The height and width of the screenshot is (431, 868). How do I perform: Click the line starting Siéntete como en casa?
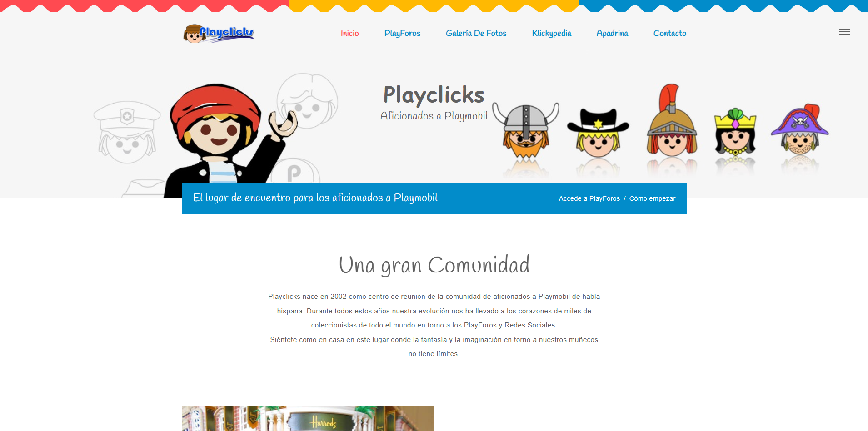point(434,340)
